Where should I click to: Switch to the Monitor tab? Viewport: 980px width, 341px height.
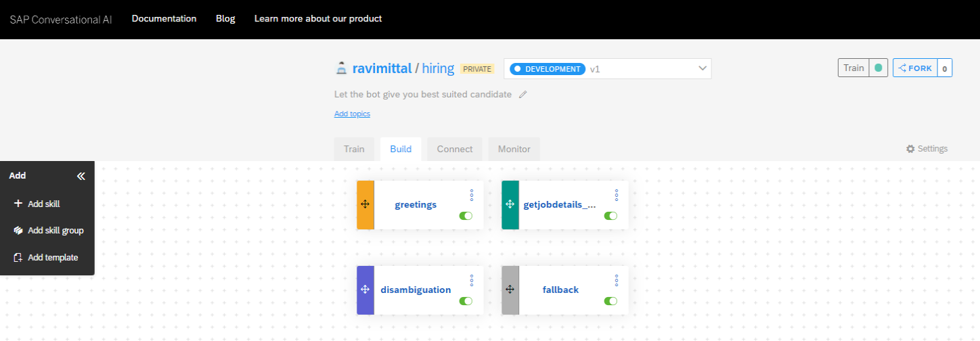coord(514,149)
